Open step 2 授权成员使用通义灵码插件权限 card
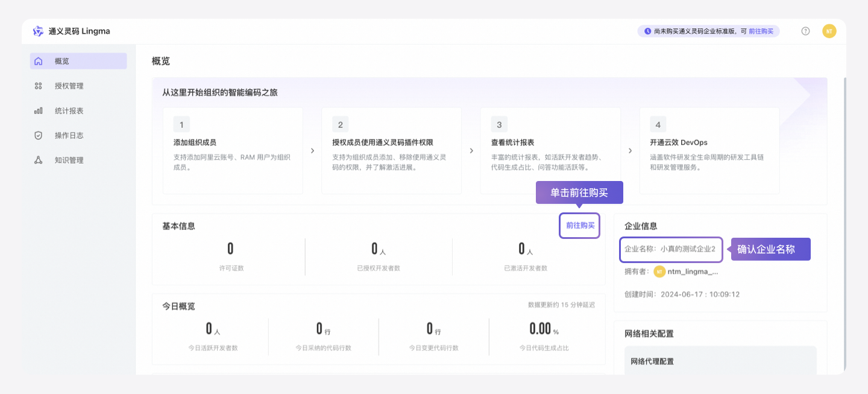This screenshot has width=868, height=394. 391,151
